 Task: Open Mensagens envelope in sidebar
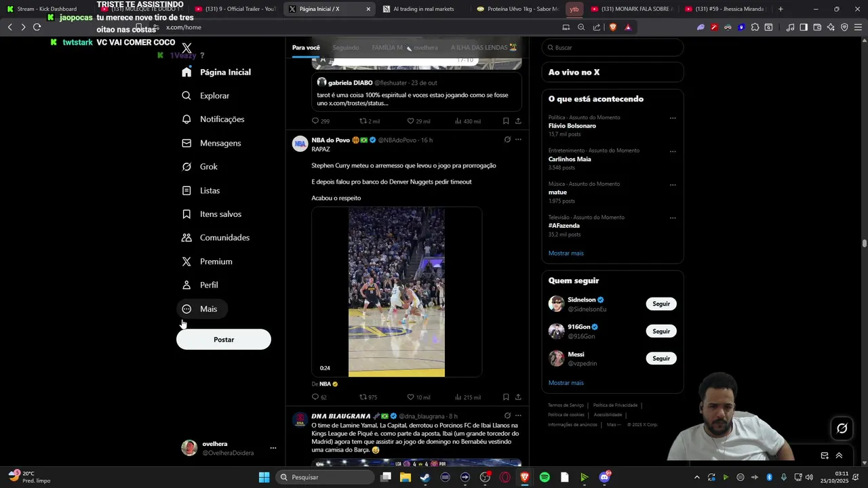[212, 143]
